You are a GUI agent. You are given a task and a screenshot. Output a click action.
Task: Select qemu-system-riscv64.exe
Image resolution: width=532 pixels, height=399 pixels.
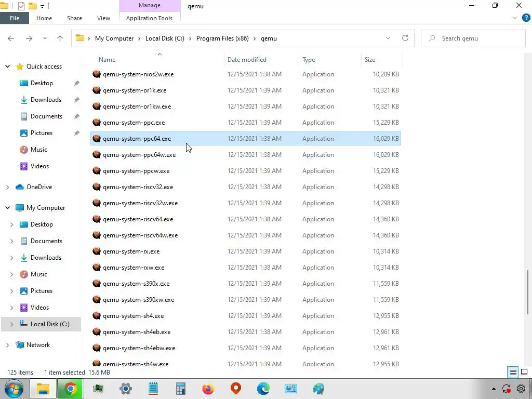(246, 219)
